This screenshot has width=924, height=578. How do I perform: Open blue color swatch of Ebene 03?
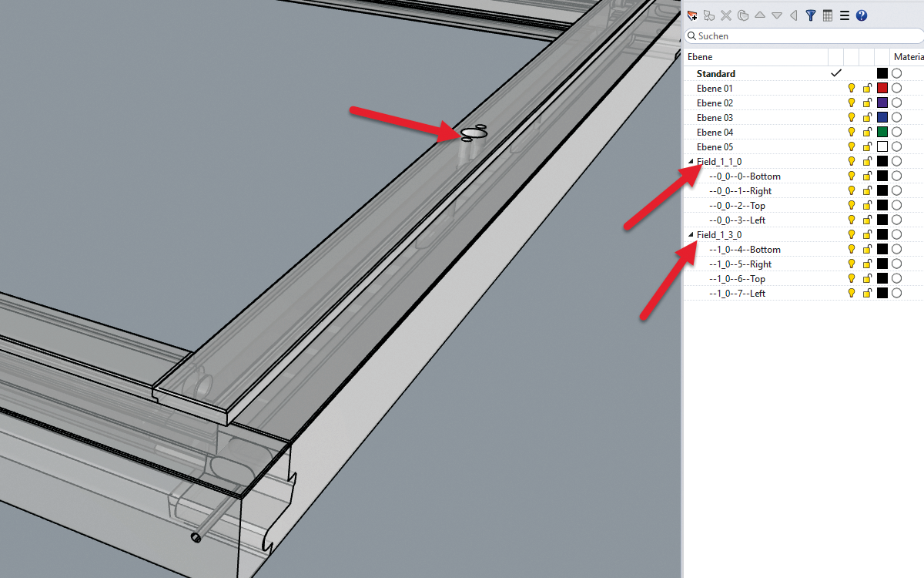click(x=882, y=118)
